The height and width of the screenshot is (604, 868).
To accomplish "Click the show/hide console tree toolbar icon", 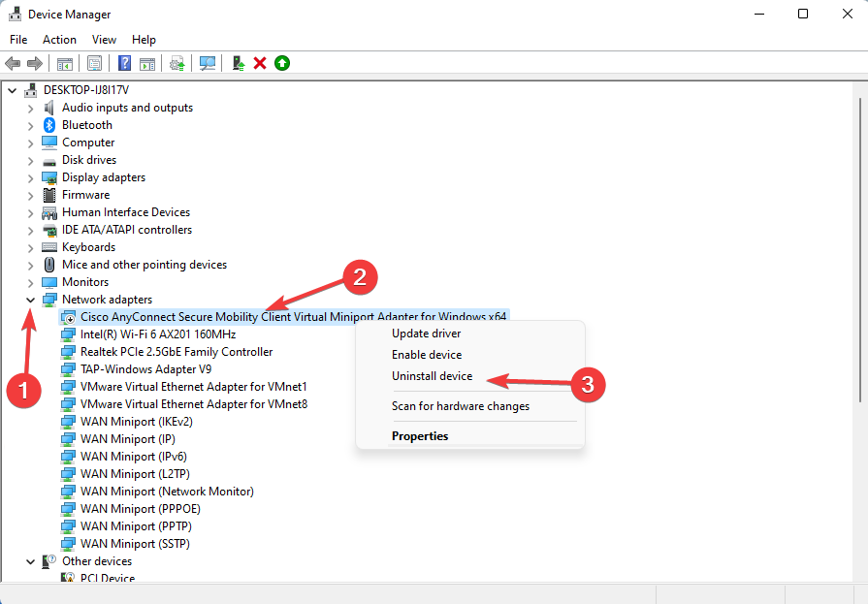I will coord(64,63).
